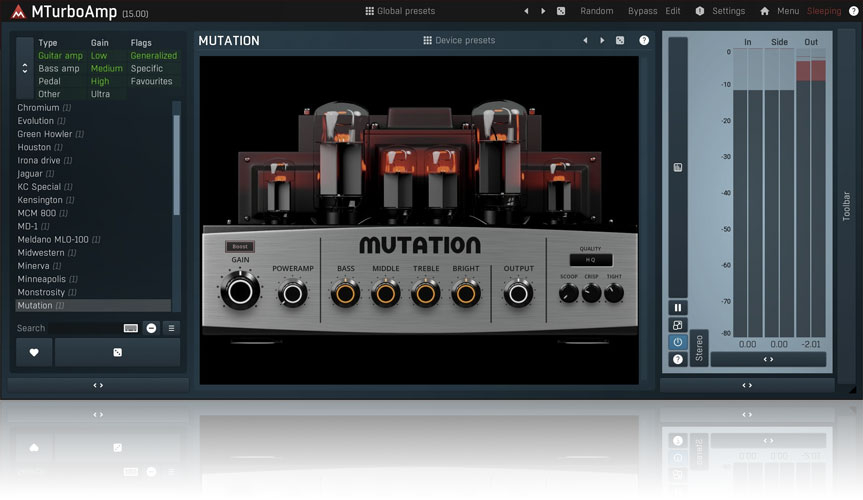Click the global previous preset arrow

pos(527,11)
